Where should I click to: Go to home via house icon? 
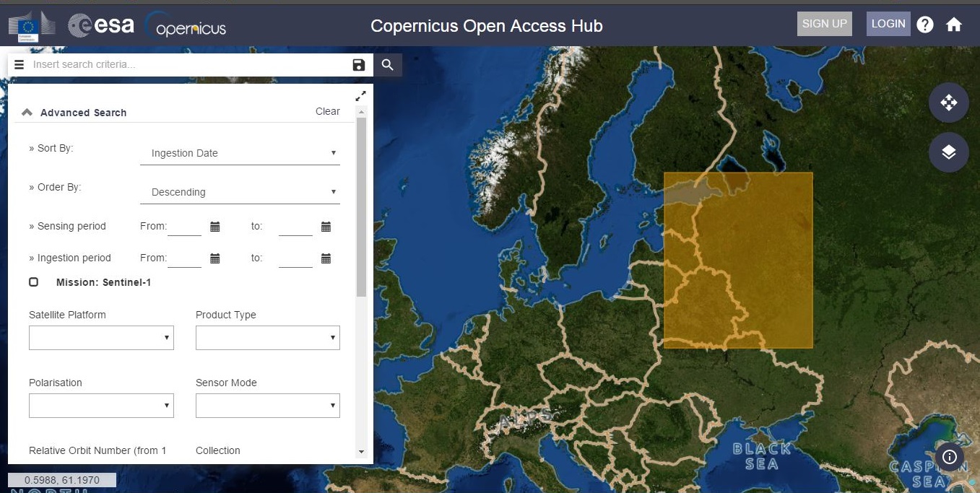tap(954, 25)
